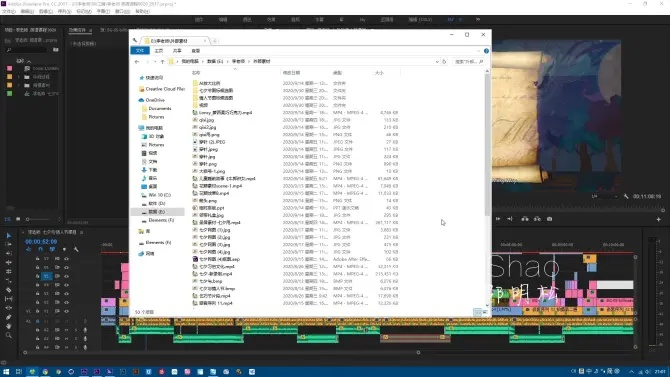This screenshot has height=377, width=670.
Task: Open the timeline sequence panel menu
Action: pyautogui.click(x=82, y=232)
